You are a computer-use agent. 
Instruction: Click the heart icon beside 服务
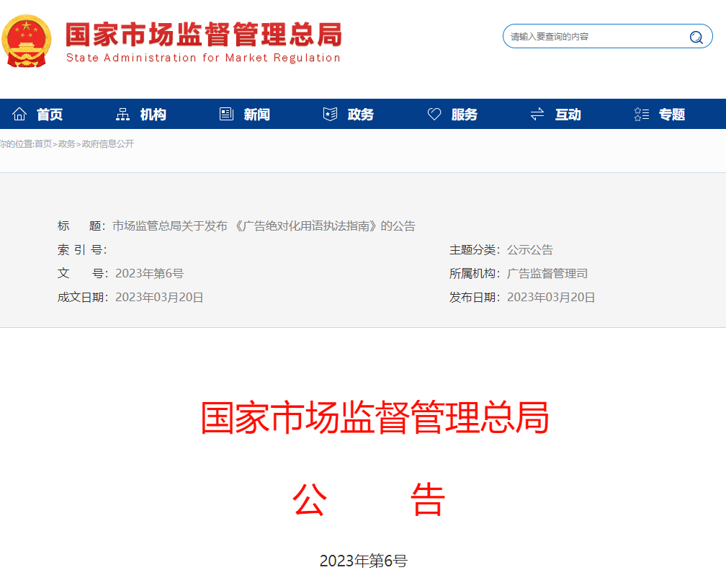click(434, 114)
